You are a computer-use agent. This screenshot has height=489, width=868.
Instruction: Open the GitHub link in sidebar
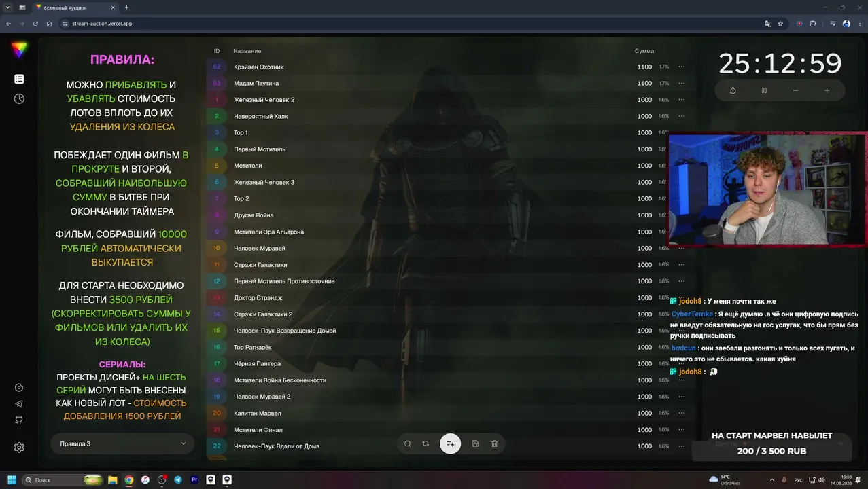tap(19, 420)
